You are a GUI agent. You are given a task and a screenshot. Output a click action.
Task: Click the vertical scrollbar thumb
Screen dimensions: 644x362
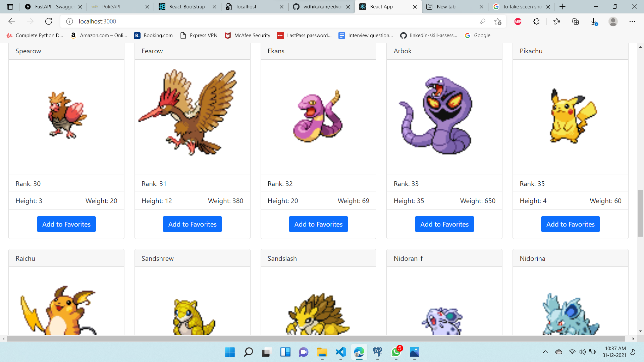(x=640, y=213)
